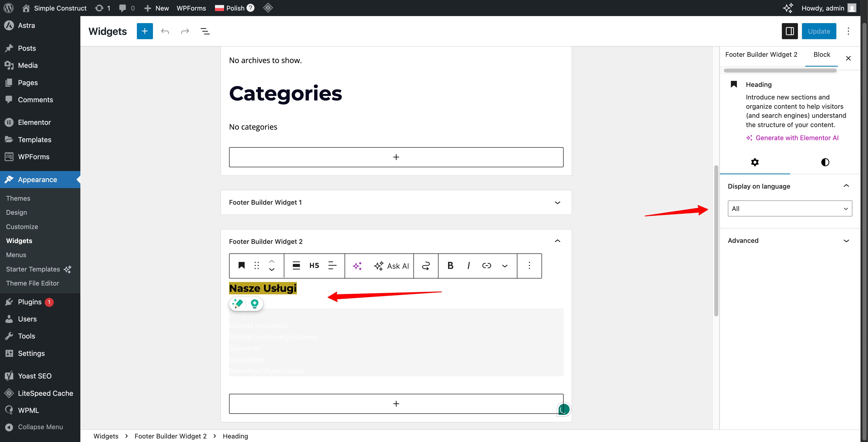868x442 pixels.
Task: Open the Howdy, admin account menu
Action: [x=829, y=8]
